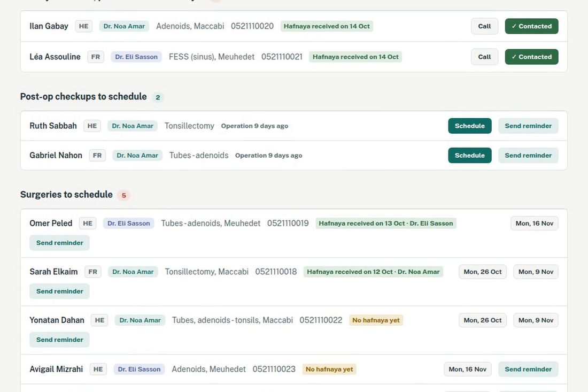The width and height of the screenshot is (588, 392).
Task: Click phone number 0521110020
Action: pos(252,26)
